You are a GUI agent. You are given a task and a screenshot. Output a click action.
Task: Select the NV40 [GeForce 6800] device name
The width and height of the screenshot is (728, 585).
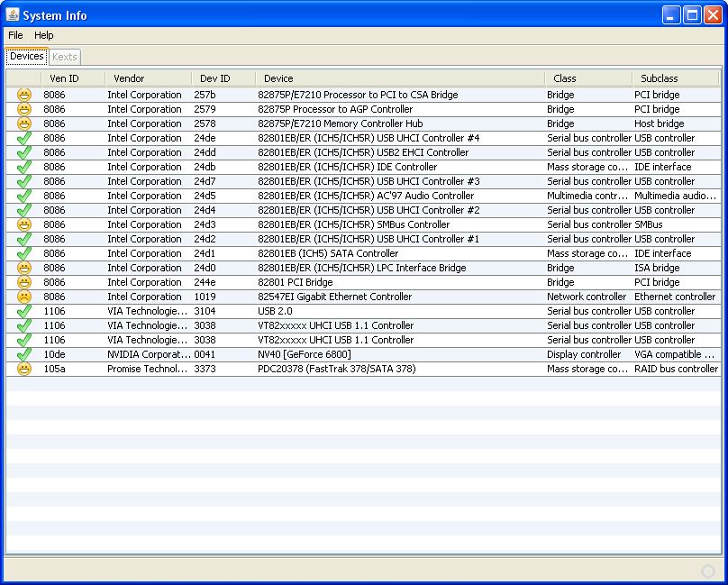pos(305,354)
